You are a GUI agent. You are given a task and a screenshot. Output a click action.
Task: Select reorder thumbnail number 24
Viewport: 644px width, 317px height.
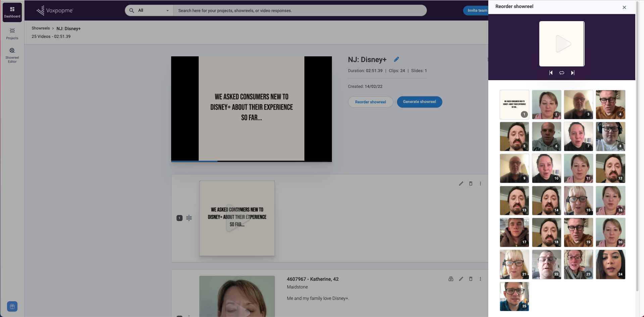610,264
